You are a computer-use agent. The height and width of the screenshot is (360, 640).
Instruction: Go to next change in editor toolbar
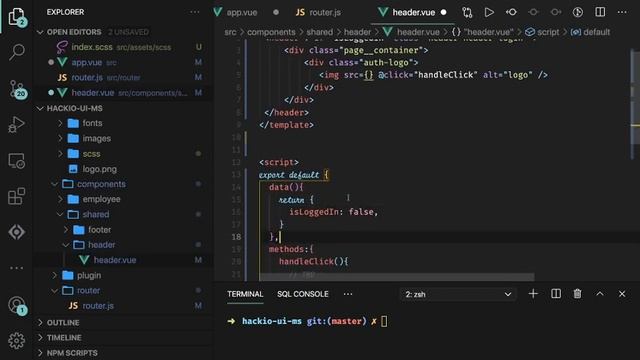pyautogui.click(x=556, y=12)
